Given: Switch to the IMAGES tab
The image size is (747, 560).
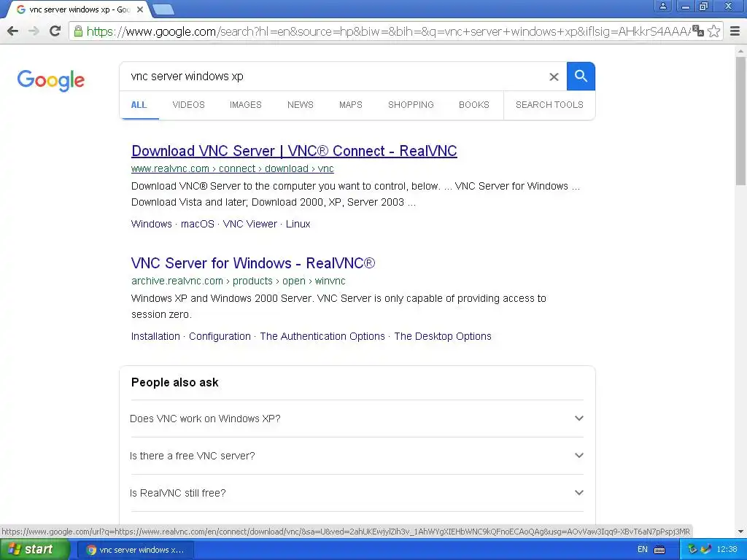Looking at the screenshot, I should pos(246,105).
